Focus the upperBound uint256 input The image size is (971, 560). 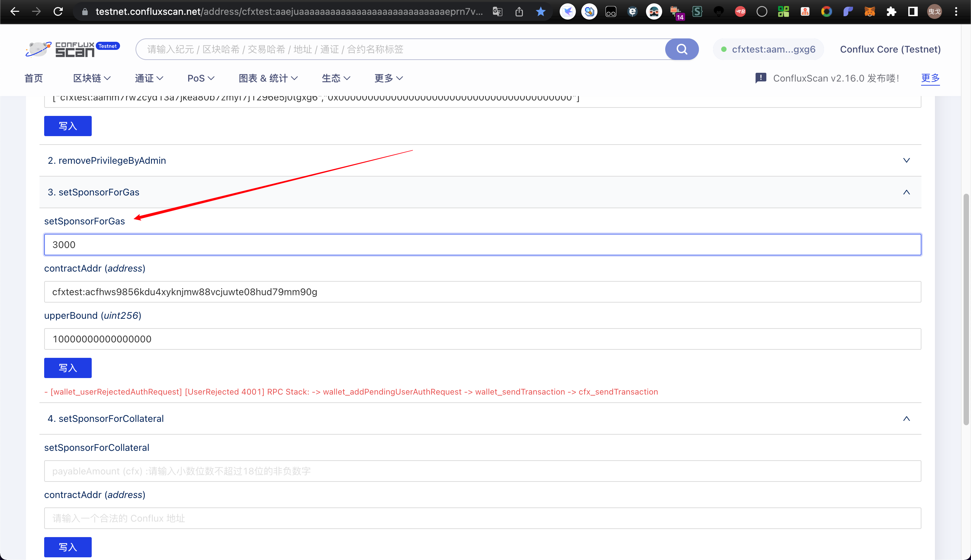tap(482, 339)
